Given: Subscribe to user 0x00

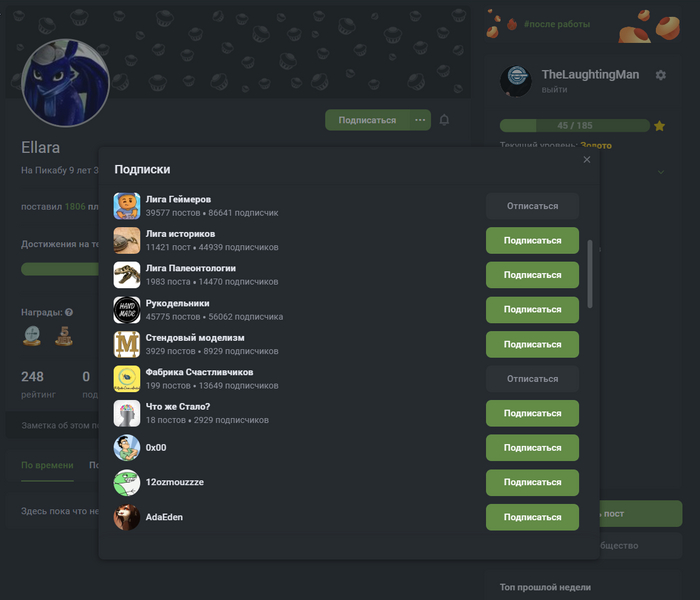Looking at the screenshot, I should pyautogui.click(x=532, y=448).
